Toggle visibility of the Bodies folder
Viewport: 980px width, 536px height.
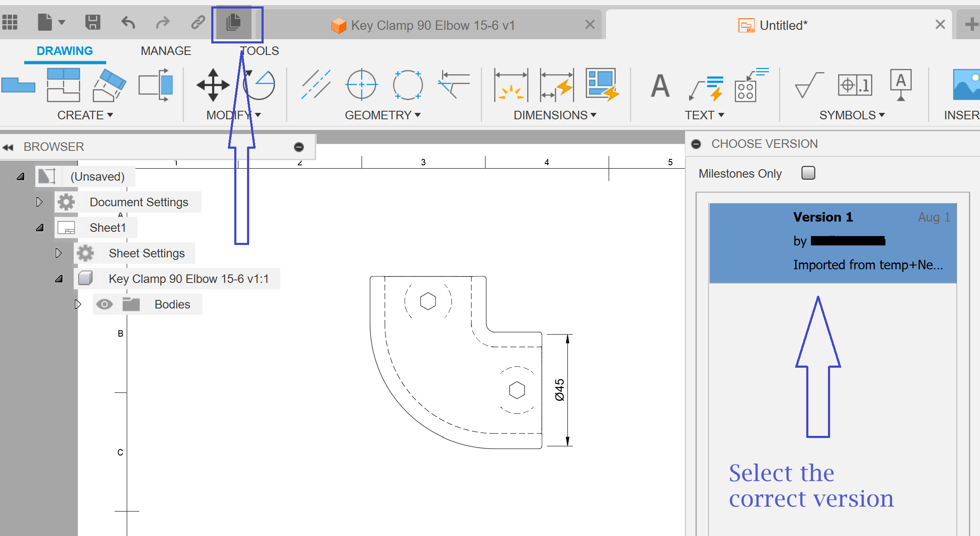click(x=105, y=304)
